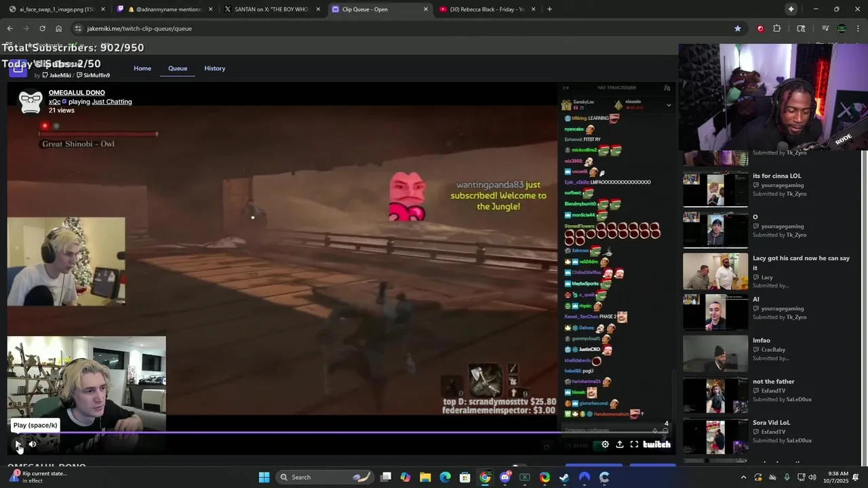Open Discord from the taskbar
The height and width of the screenshot is (488, 868).
(505, 477)
